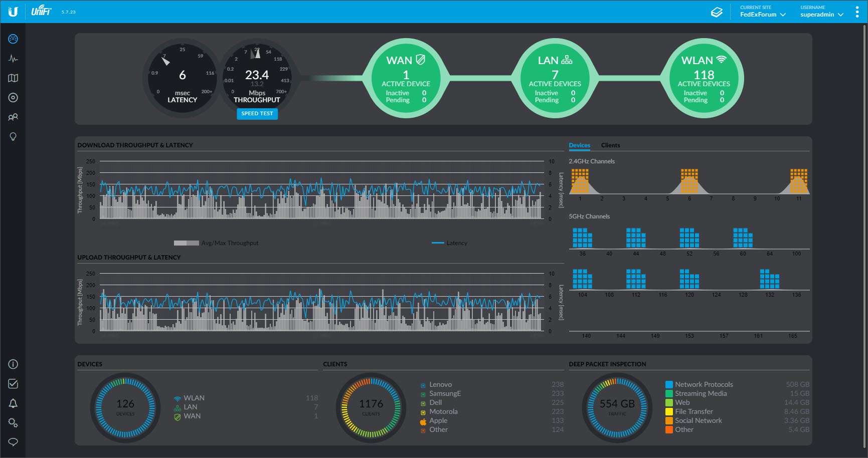The image size is (868, 458).
Task: Click the Streaming Media color swatch
Action: [x=669, y=393]
